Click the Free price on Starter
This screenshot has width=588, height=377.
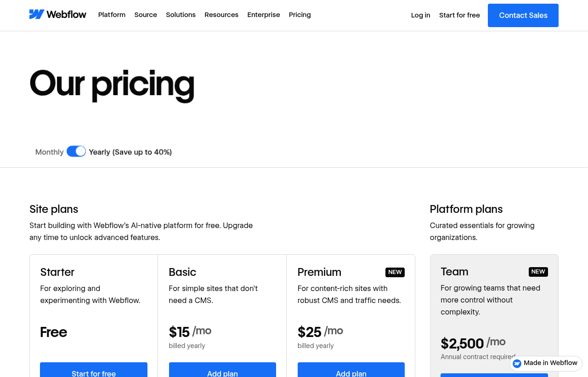point(54,332)
